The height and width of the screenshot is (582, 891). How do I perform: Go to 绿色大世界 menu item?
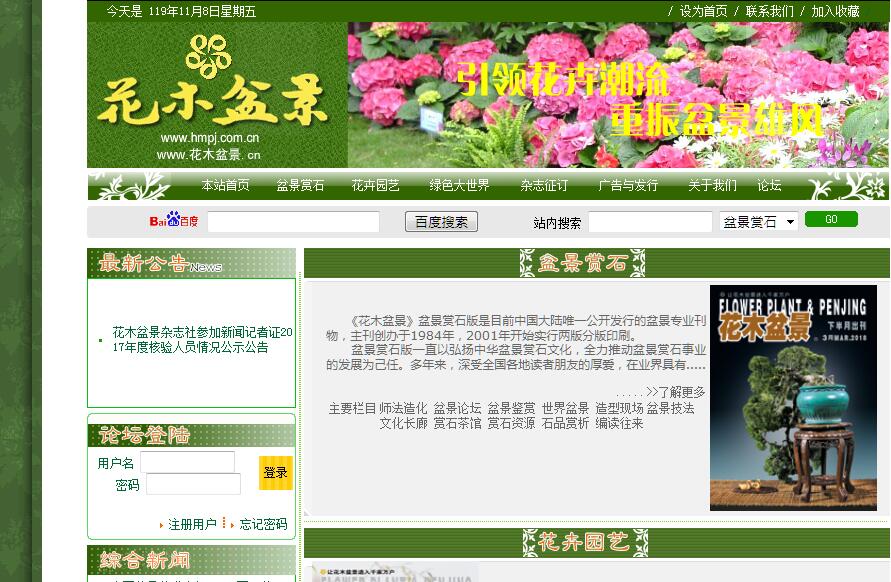click(459, 185)
